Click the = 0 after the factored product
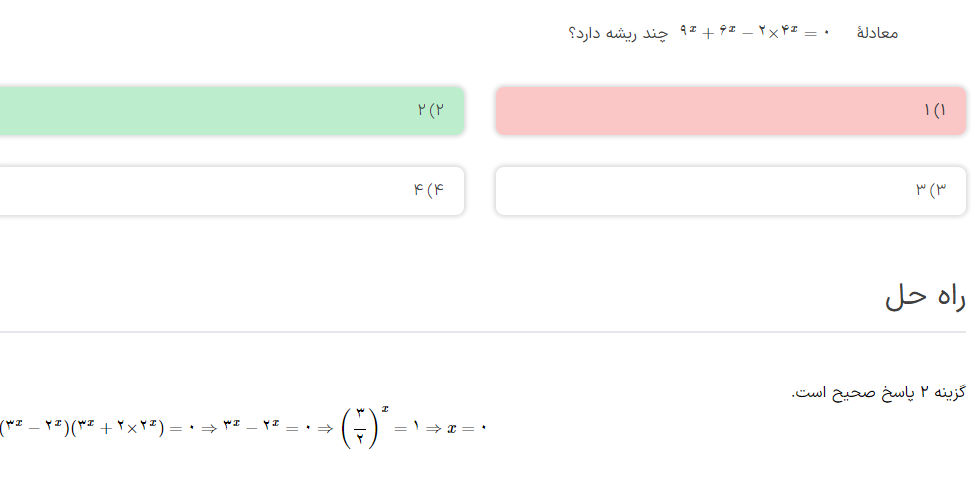 click(x=182, y=428)
